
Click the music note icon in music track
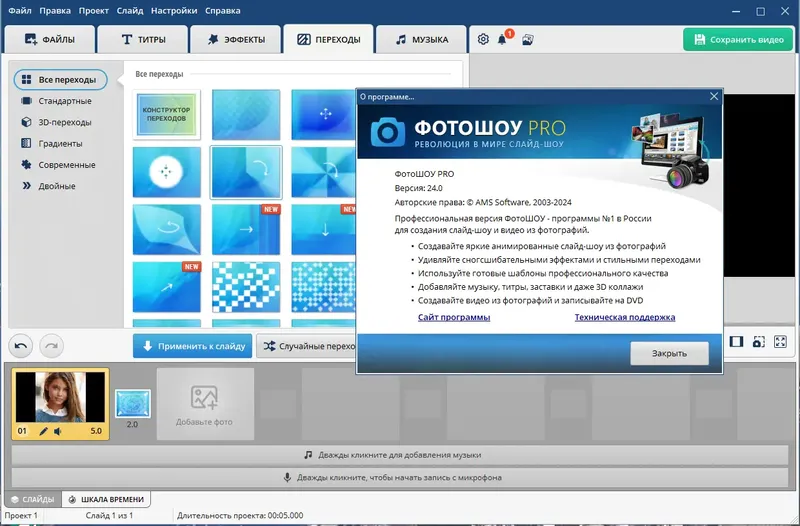coord(308,455)
